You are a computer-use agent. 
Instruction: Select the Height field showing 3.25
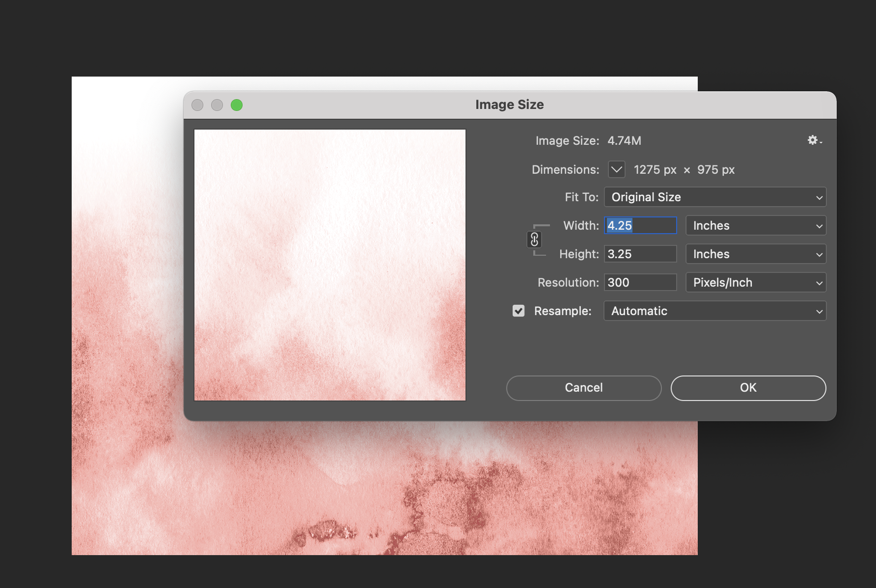point(640,254)
